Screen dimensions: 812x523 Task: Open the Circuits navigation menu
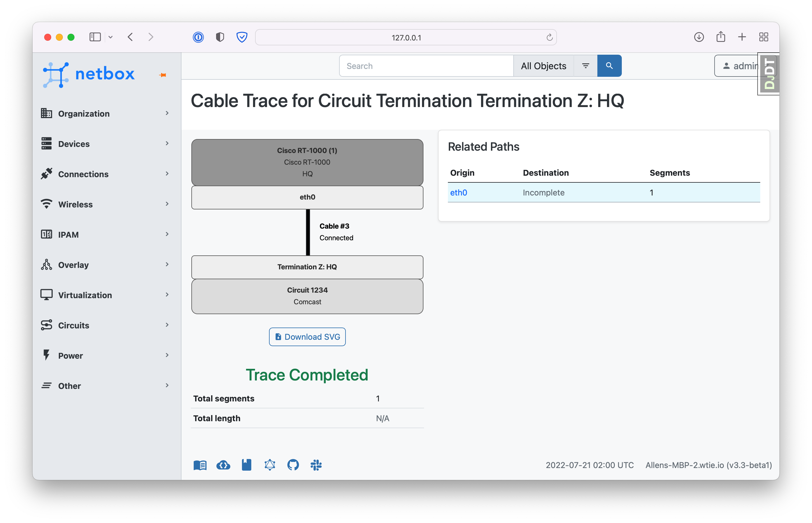pyautogui.click(x=73, y=325)
